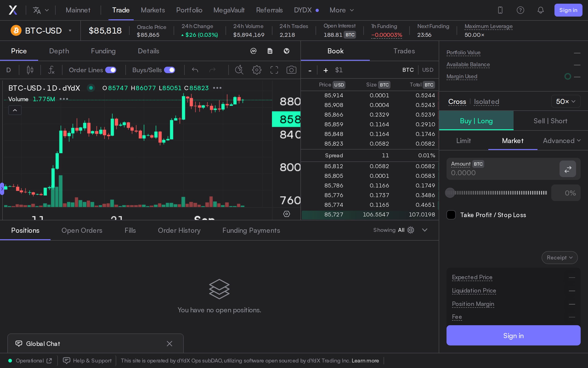
Task: Decrease order book grouping with minus
Action: coord(310,70)
